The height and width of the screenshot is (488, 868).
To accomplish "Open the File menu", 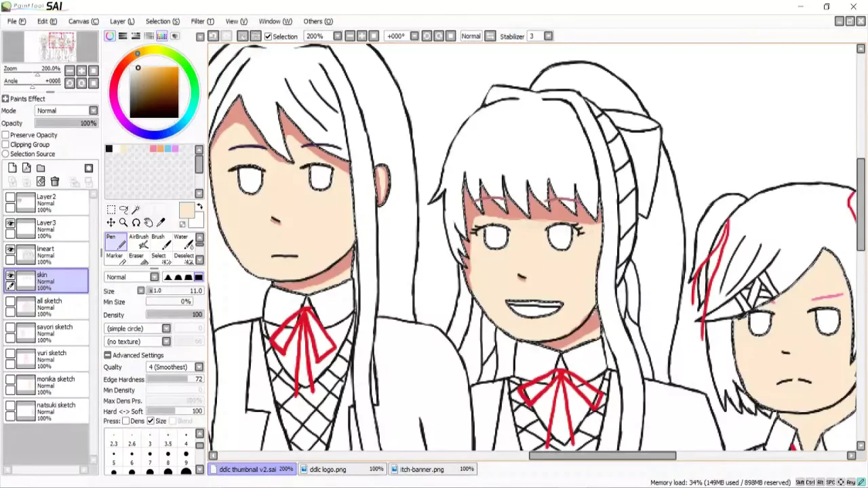I will coord(16,21).
